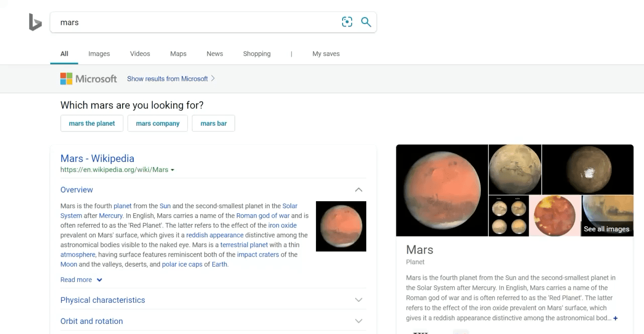Click the Microsoft logo
The image size is (644, 334).
click(88, 79)
